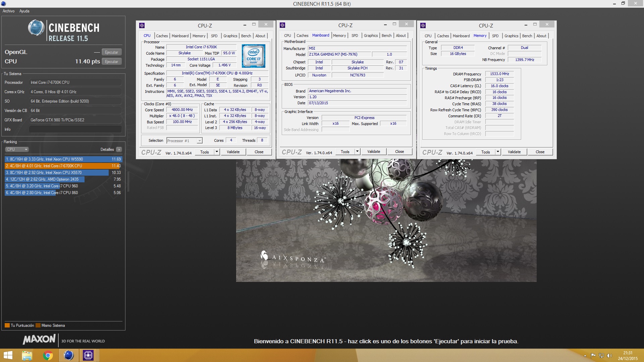Click the Memory CPU-Z window title icon

[423, 25]
